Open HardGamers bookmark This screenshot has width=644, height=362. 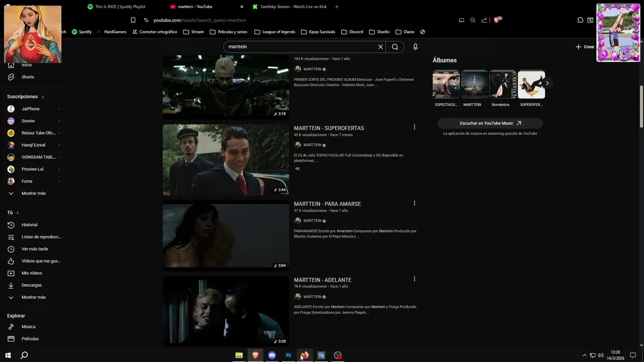(x=112, y=32)
